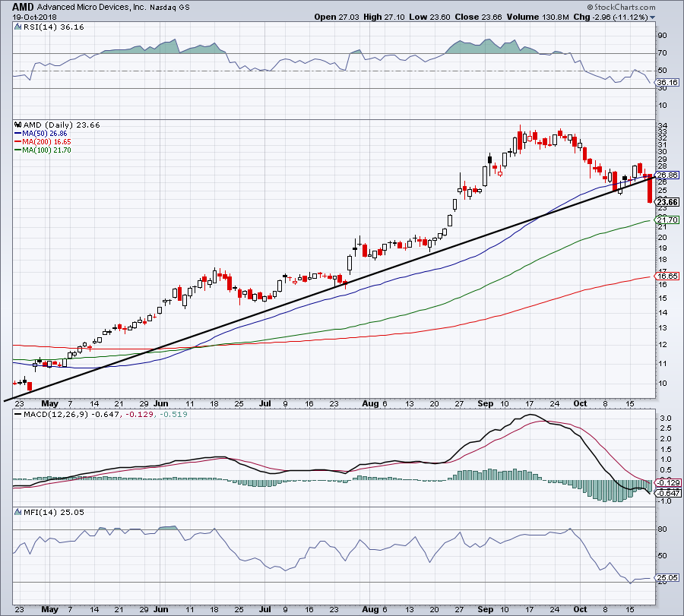Select the blue MA(50) 26.86 legend entry
The image size is (684, 616).
(41, 134)
